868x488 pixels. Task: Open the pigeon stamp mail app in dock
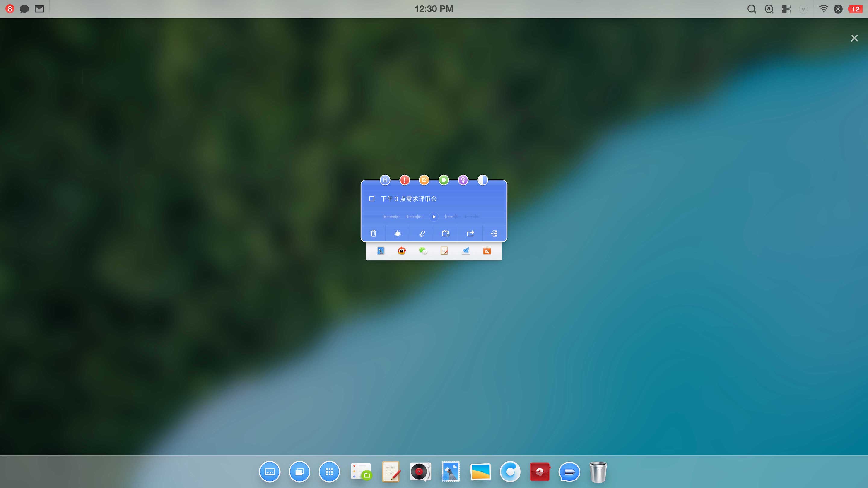pos(451,471)
